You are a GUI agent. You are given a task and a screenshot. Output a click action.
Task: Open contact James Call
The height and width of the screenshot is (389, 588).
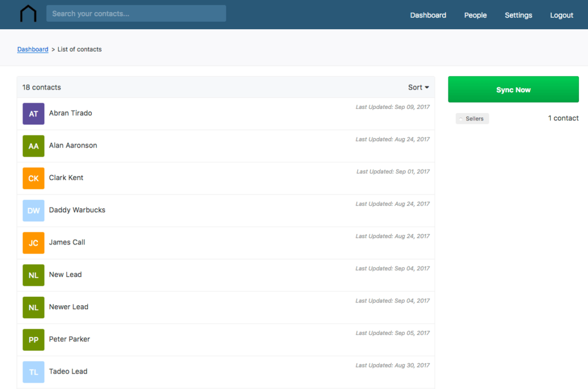[67, 242]
